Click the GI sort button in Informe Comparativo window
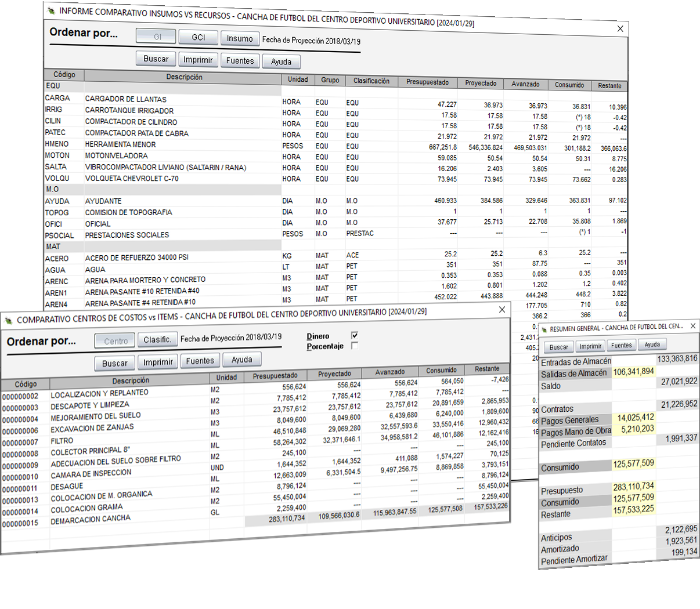This screenshot has width=700, height=609. point(156,36)
